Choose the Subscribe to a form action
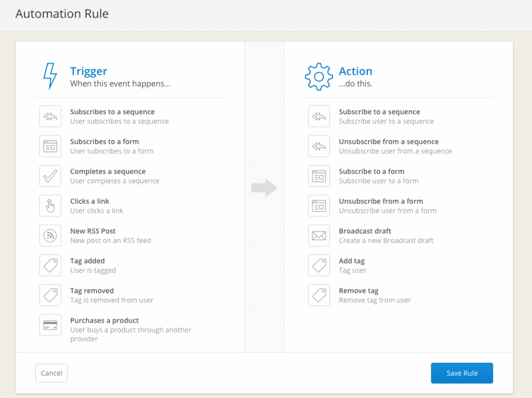The image size is (532, 398). [371, 172]
